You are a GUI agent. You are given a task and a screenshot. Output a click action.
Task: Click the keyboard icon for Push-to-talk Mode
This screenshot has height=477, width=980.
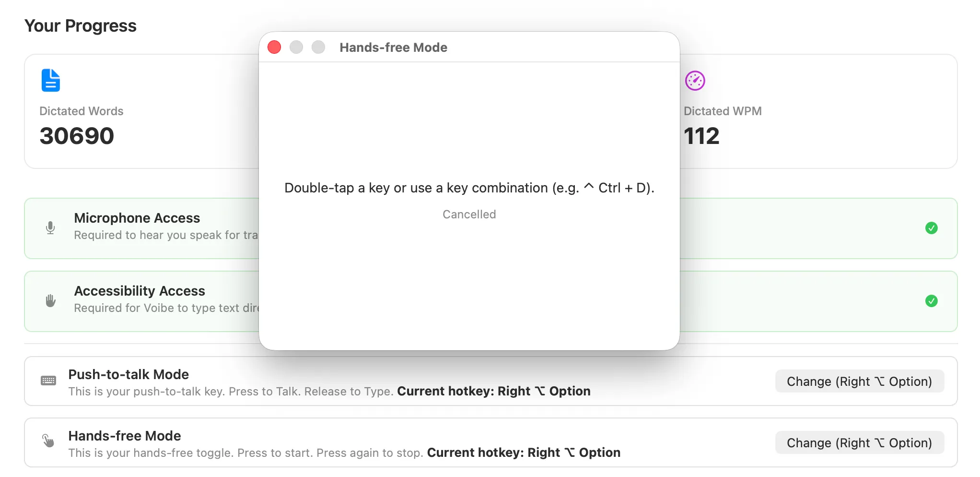[x=48, y=381]
